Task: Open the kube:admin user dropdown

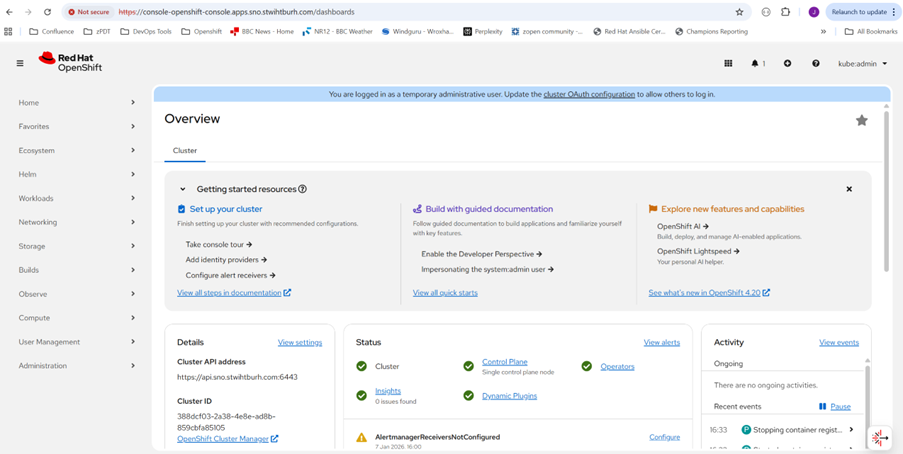Action: 862,63
